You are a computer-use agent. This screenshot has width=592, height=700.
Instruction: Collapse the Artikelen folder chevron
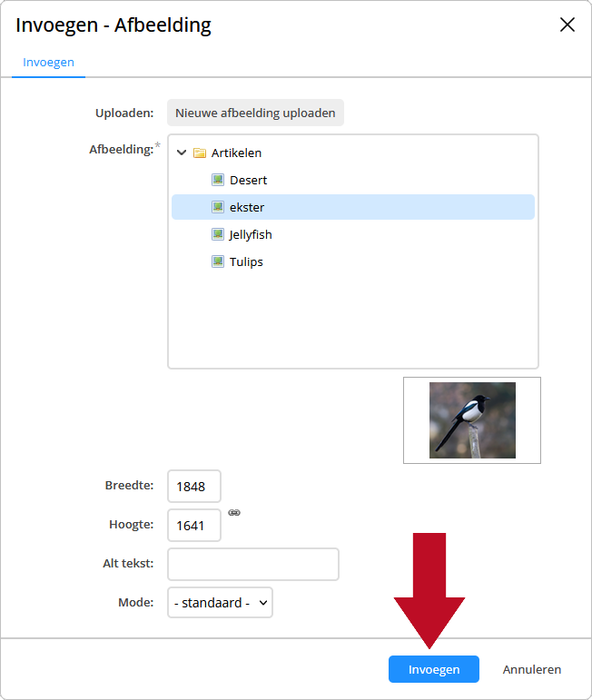point(182,153)
